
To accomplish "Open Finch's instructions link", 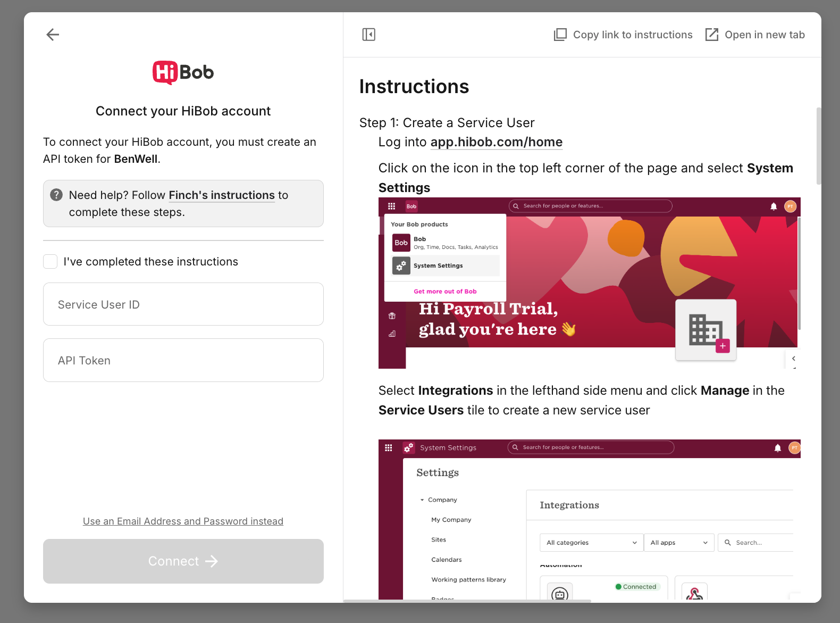I will pos(222,195).
